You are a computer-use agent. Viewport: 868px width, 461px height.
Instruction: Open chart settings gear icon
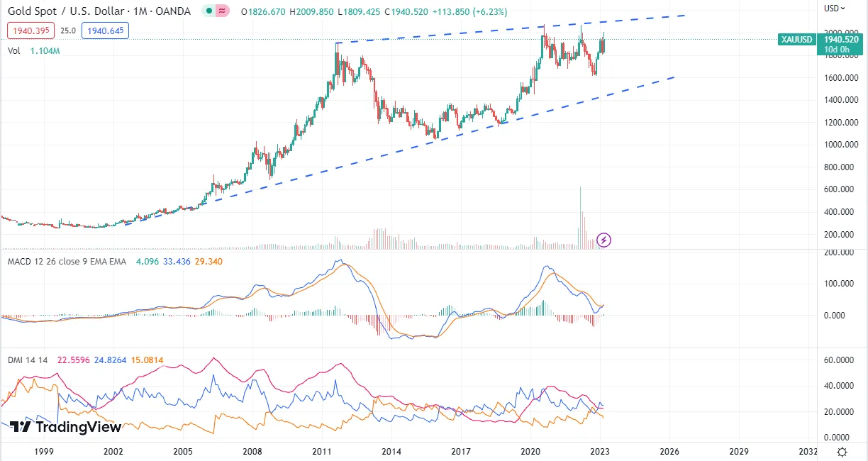(842, 452)
